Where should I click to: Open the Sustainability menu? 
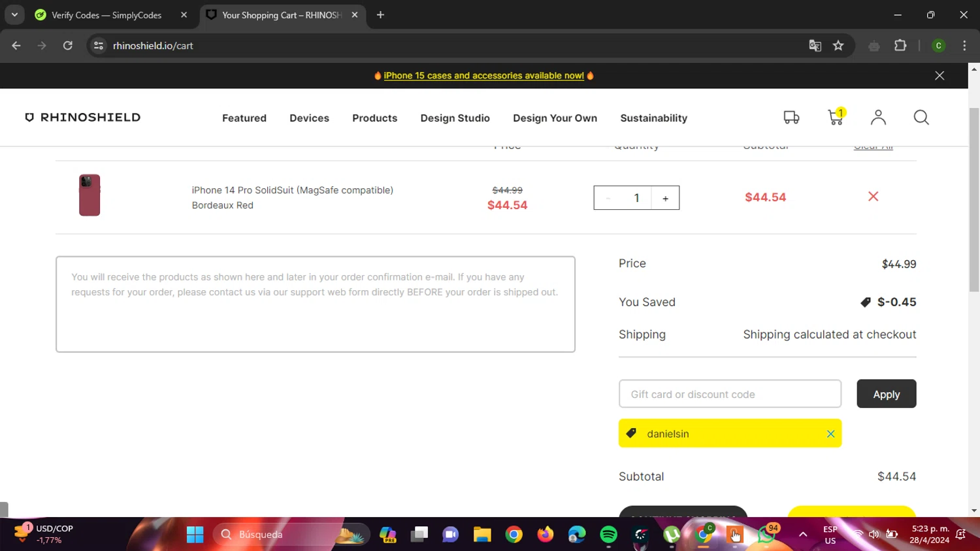pyautogui.click(x=653, y=118)
